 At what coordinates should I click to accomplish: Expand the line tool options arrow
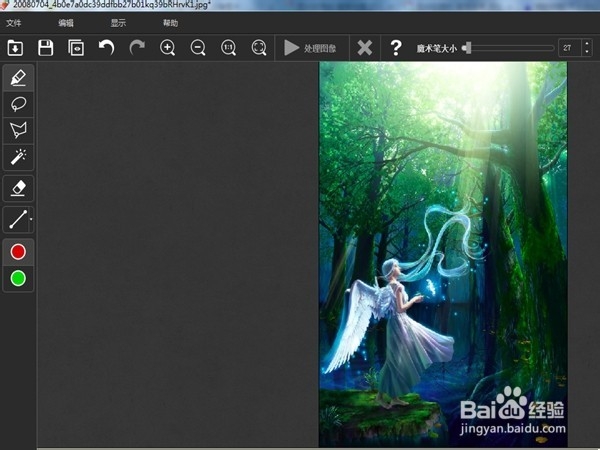[31, 219]
